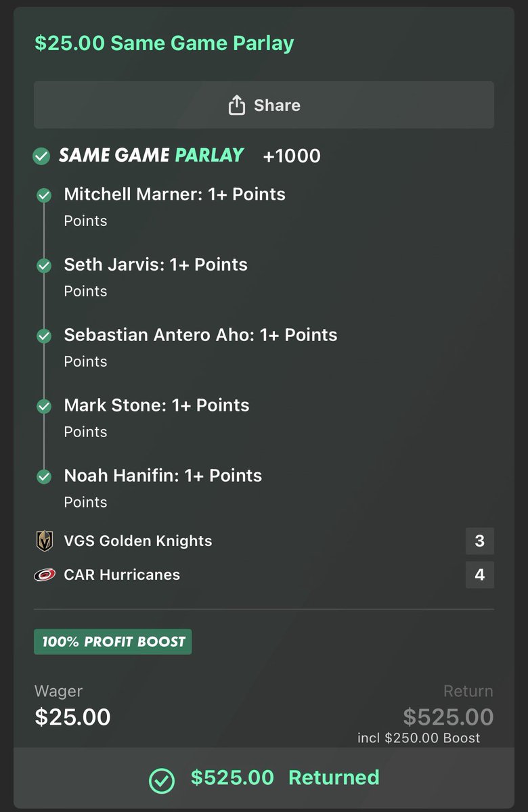Click the checkmark beside Sebastian Antero Aho
Viewport: 528px width, 812px height.
click(x=44, y=336)
